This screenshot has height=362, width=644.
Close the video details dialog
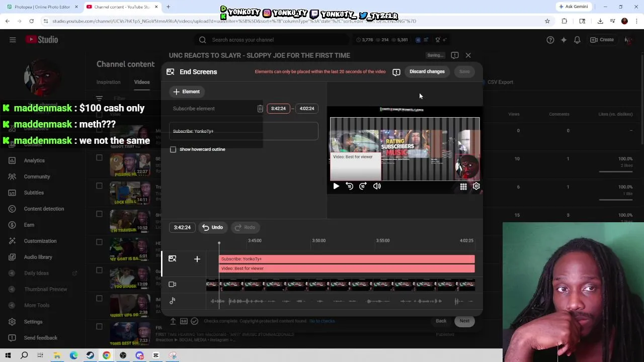(468, 55)
